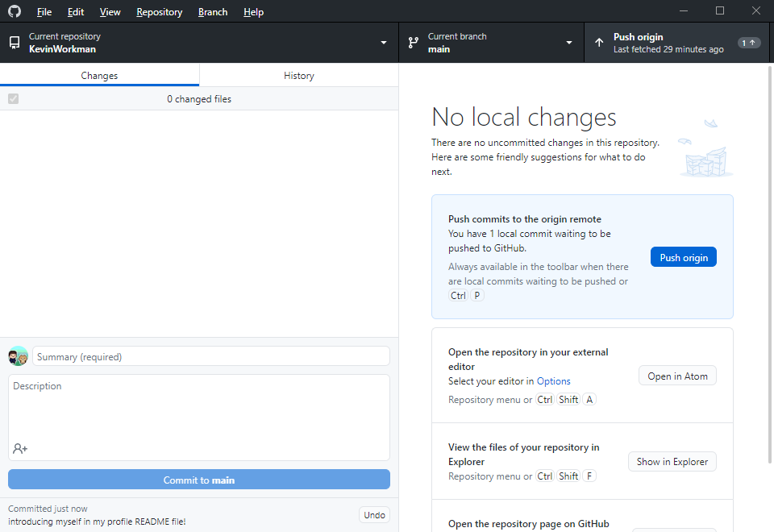
Task: Open the Help menu
Action: pos(253,12)
